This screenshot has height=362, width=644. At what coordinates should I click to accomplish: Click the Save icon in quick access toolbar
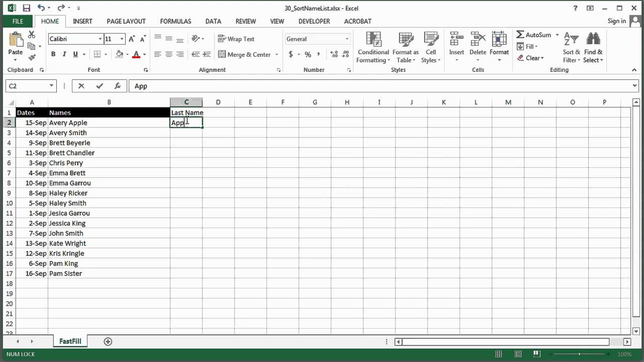click(27, 8)
